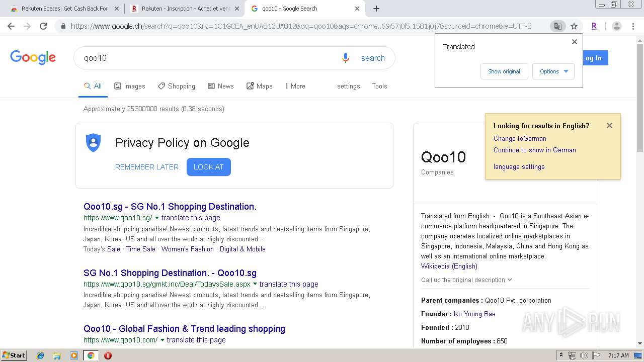Close the Rakuten Inscription tab
The width and height of the screenshot is (644, 362).
point(236,9)
